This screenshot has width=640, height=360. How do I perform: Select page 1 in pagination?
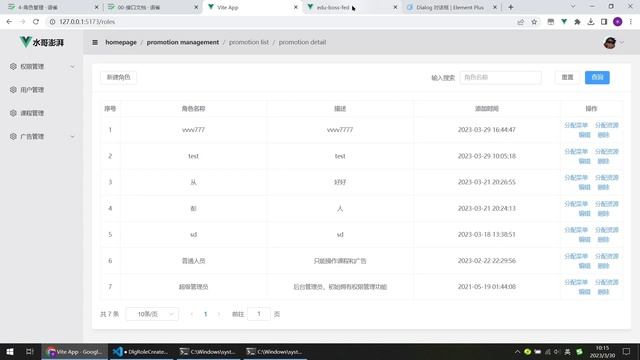(x=205, y=314)
